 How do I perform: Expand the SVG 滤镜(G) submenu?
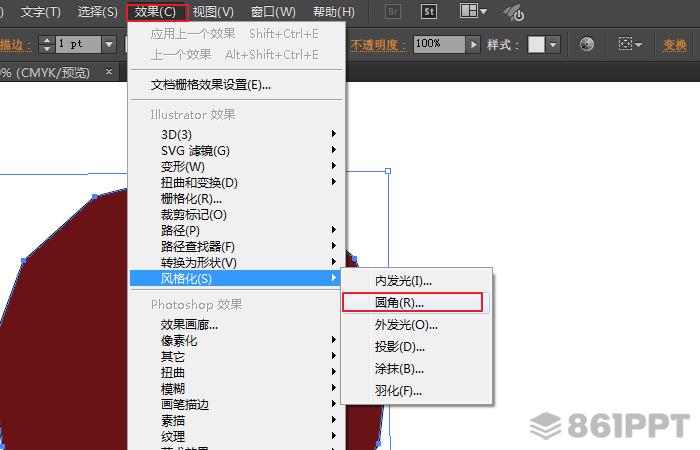point(237,150)
